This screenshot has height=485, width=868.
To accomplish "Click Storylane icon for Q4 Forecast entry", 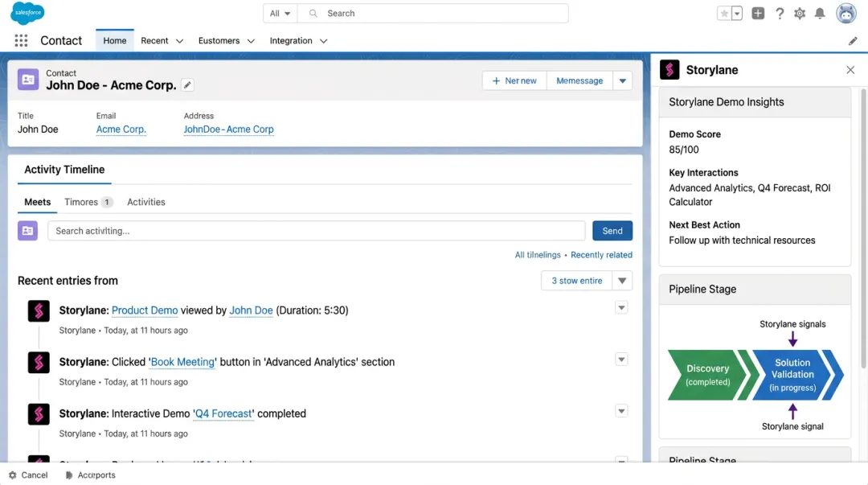I will coord(39,414).
